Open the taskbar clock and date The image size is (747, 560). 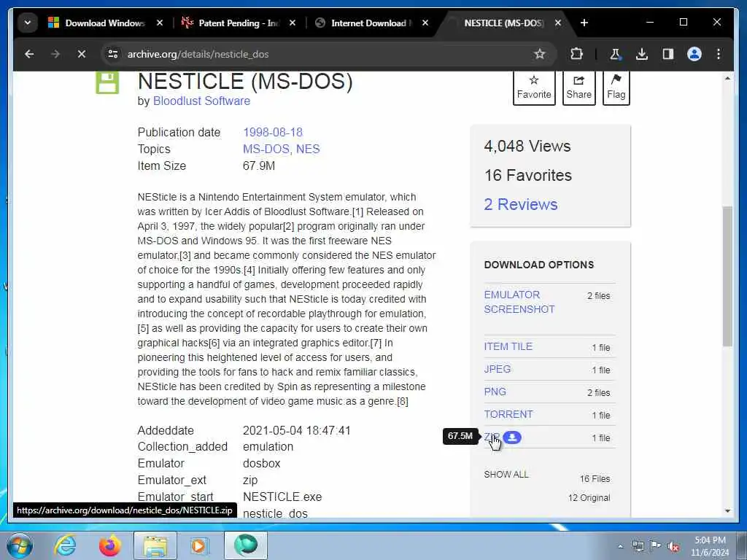coord(710,546)
